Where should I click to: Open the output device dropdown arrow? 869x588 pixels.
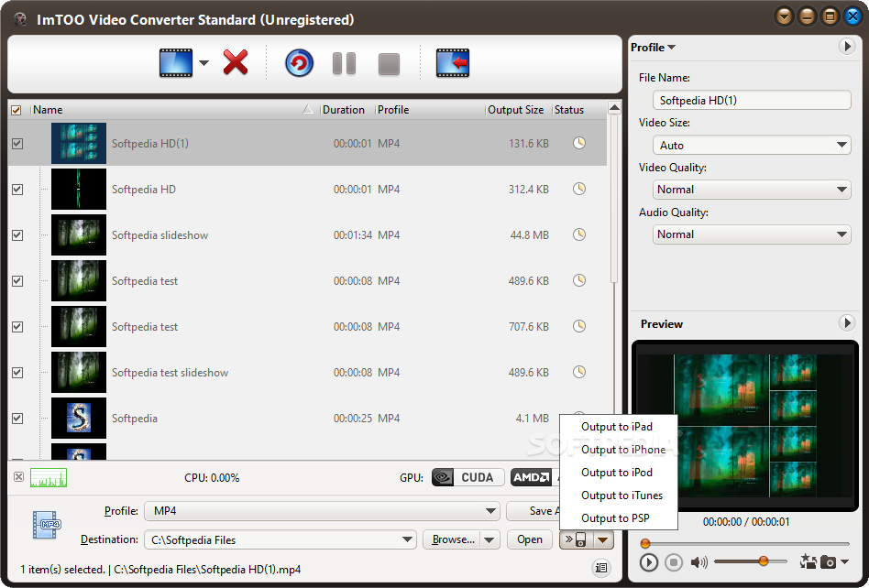[603, 539]
